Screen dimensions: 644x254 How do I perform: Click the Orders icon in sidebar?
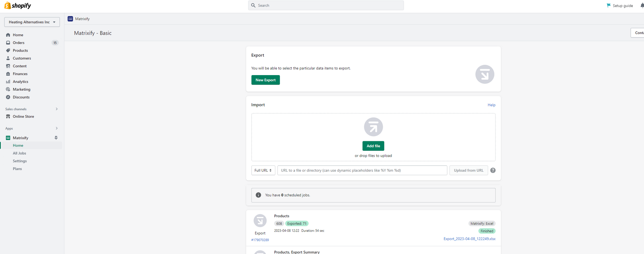tap(8, 43)
